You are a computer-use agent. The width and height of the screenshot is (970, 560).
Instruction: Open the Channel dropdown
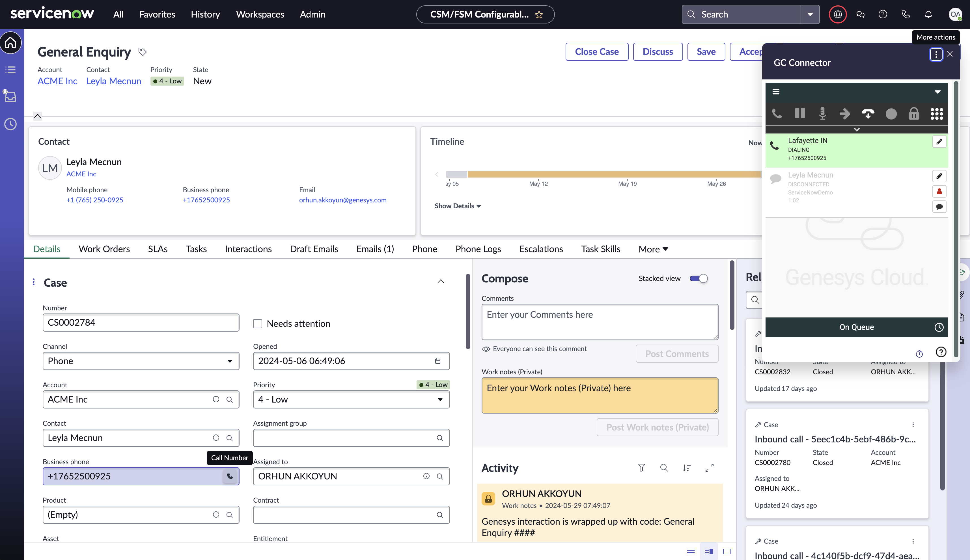(x=141, y=361)
